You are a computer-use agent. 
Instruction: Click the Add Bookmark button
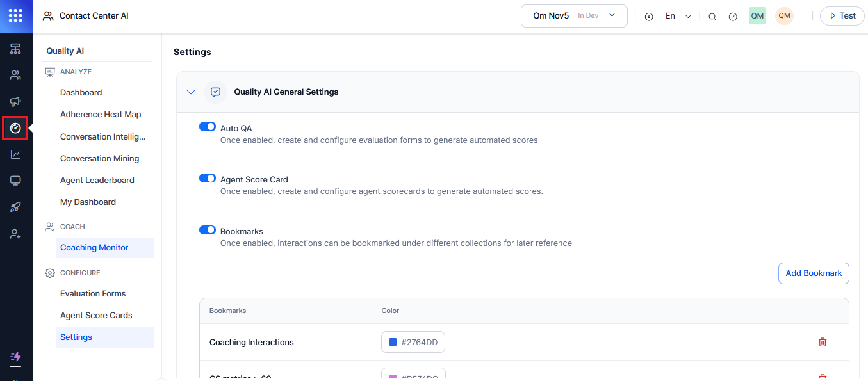(x=814, y=273)
